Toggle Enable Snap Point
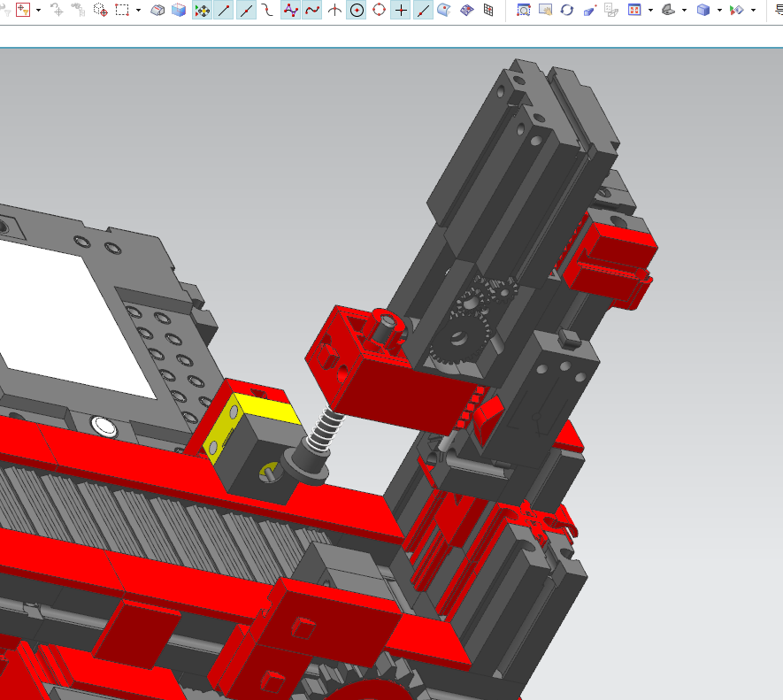The height and width of the screenshot is (700, 783). click(202, 10)
